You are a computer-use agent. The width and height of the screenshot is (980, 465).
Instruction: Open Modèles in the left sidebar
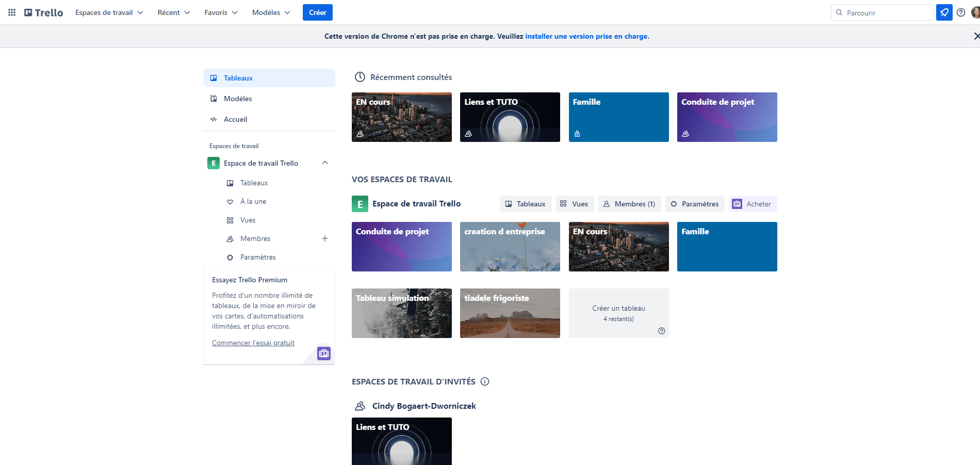pos(269,99)
